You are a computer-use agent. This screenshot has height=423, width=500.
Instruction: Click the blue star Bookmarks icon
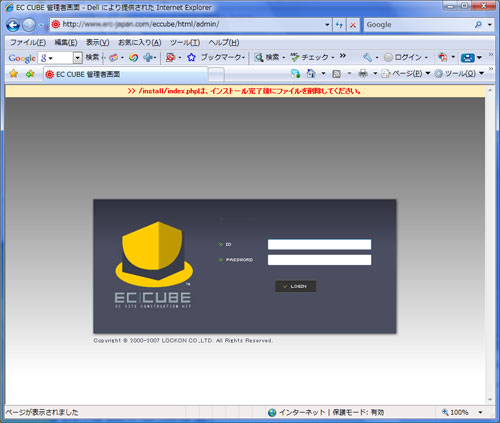(191, 57)
